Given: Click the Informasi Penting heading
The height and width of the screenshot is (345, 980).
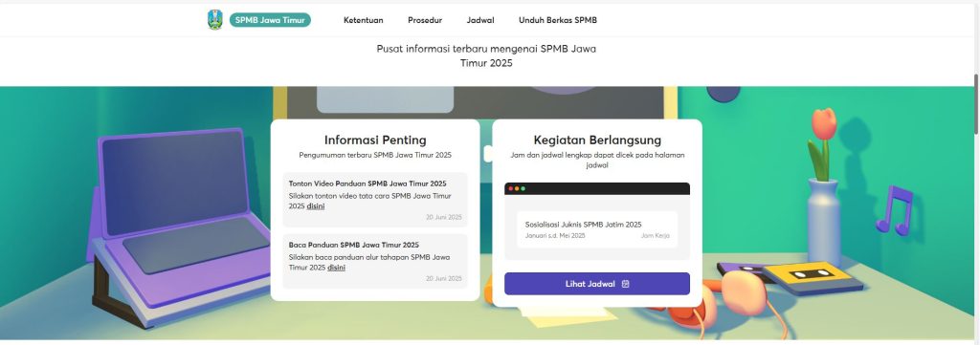Looking at the screenshot, I should pyautogui.click(x=375, y=140).
